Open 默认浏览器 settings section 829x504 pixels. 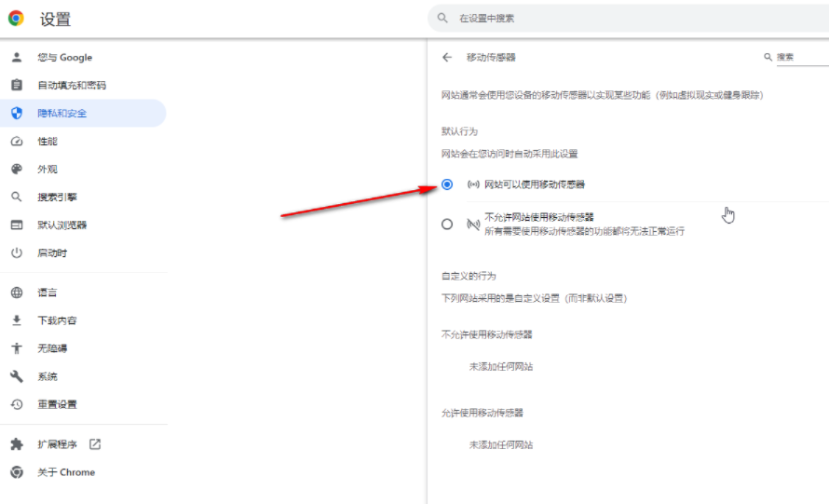click(84, 225)
